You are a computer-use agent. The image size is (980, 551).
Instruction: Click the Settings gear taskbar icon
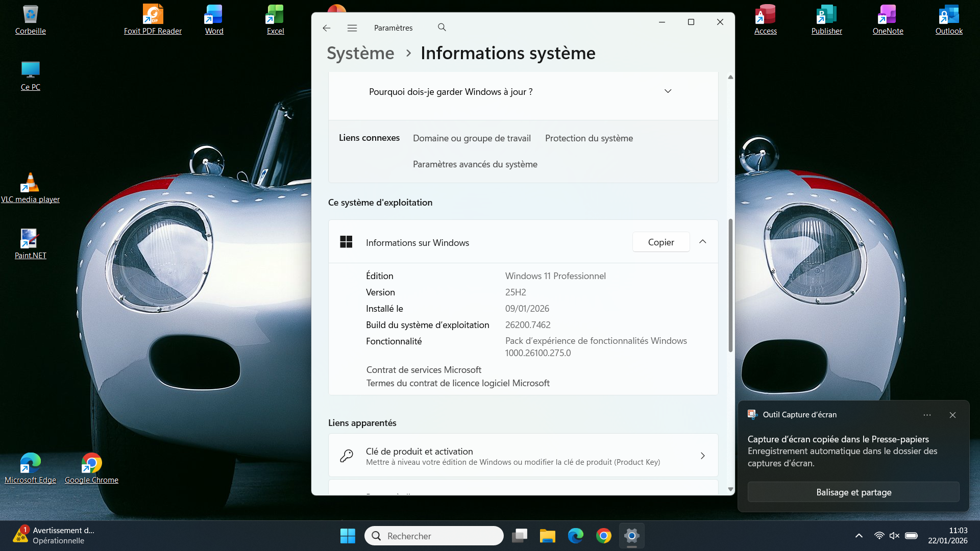pyautogui.click(x=632, y=536)
